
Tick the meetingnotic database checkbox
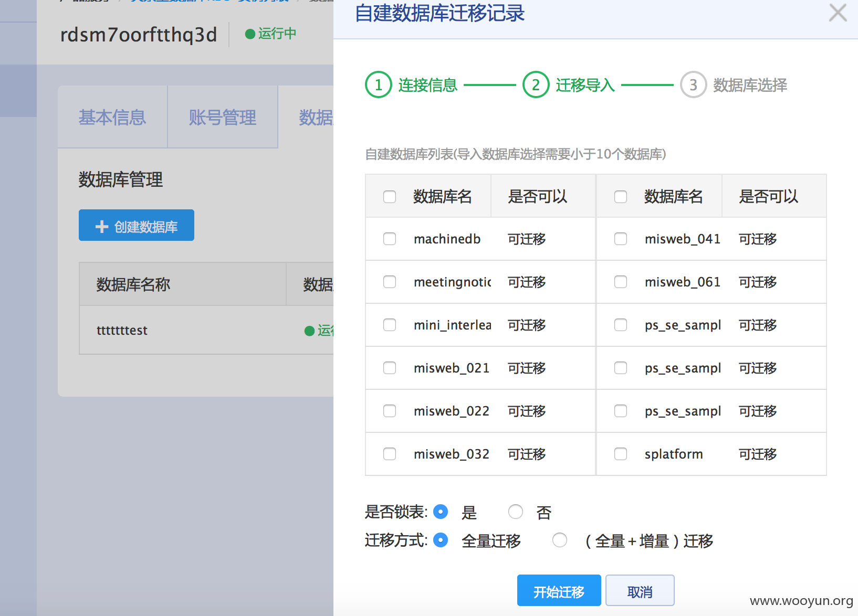click(390, 282)
